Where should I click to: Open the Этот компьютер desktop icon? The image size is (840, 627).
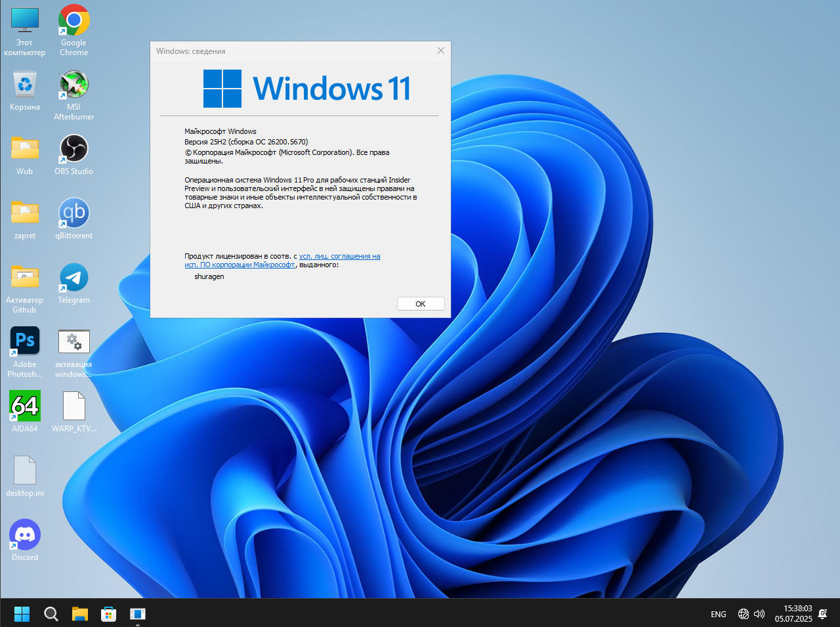pos(25,31)
